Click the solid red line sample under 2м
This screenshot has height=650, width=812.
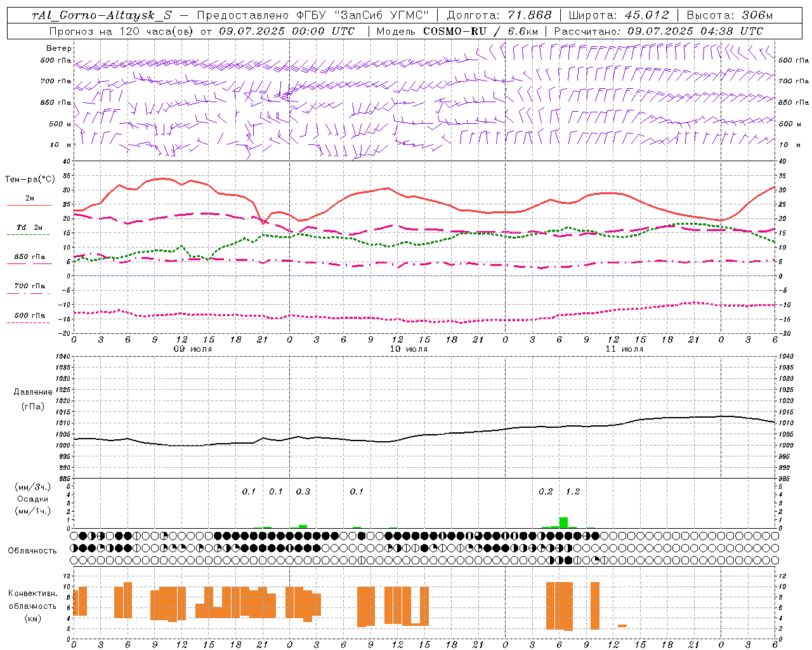point(29,206)
